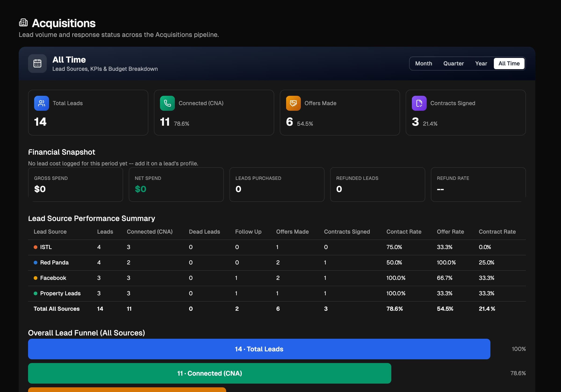This screenshot has width=561, height=392.
Task: Click the 21.4% total contract rate
Action: coord(487,309)
